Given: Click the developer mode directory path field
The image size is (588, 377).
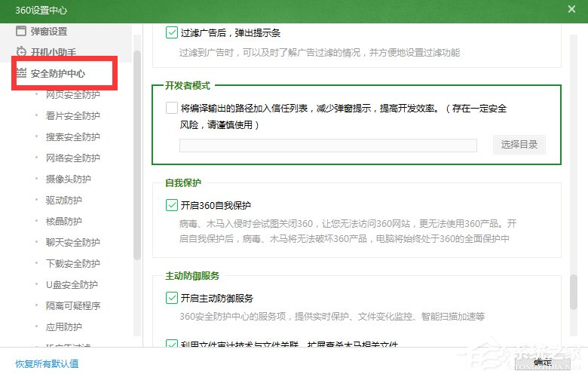Looking at the screenshot, I should (x=328, y=146).
